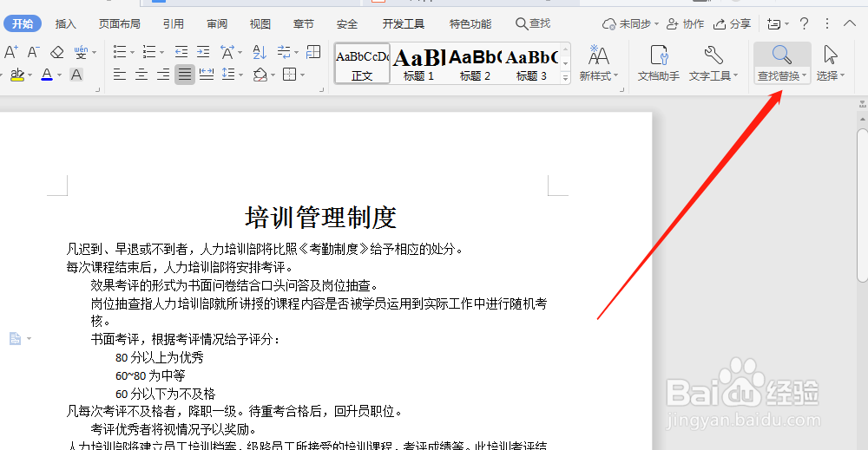Expand the numbering style dropdown
This screenshot has width=868, height=450.
(161, 53)
